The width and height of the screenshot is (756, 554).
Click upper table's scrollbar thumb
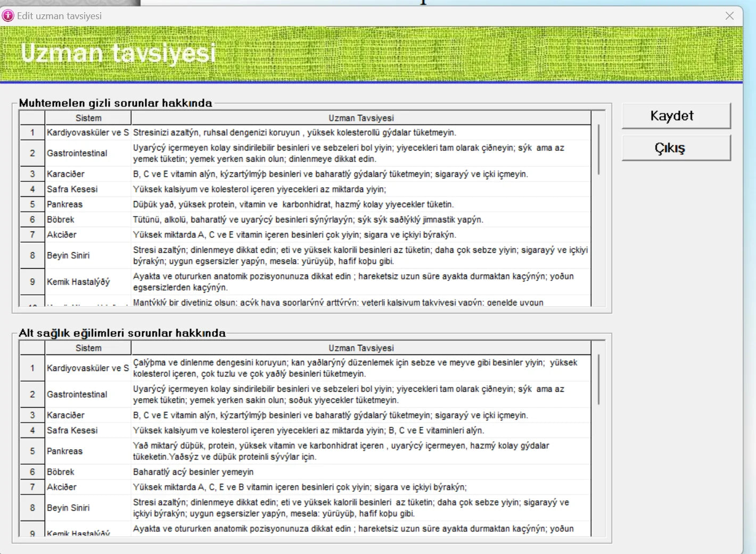[598, 150]
